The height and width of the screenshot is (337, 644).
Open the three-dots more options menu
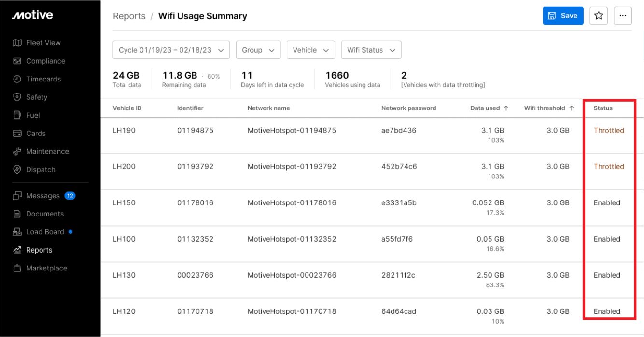pyautogui.click(x=622, y=16)
